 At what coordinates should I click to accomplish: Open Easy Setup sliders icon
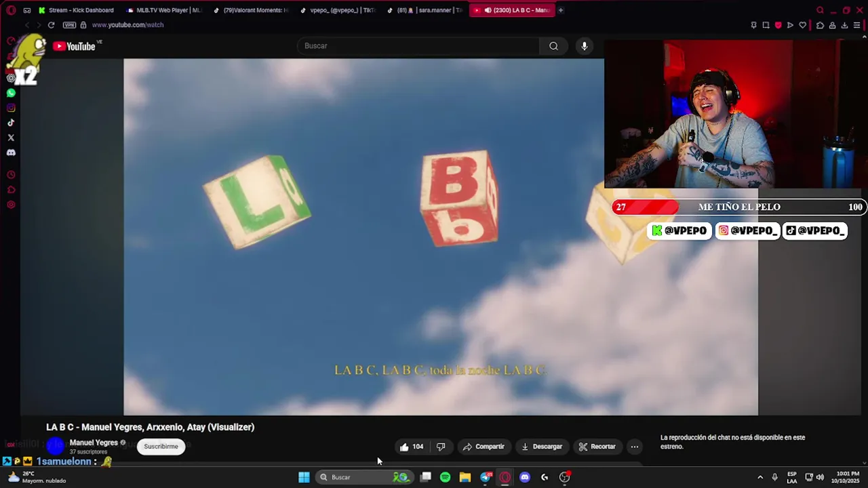click(857, 25)
